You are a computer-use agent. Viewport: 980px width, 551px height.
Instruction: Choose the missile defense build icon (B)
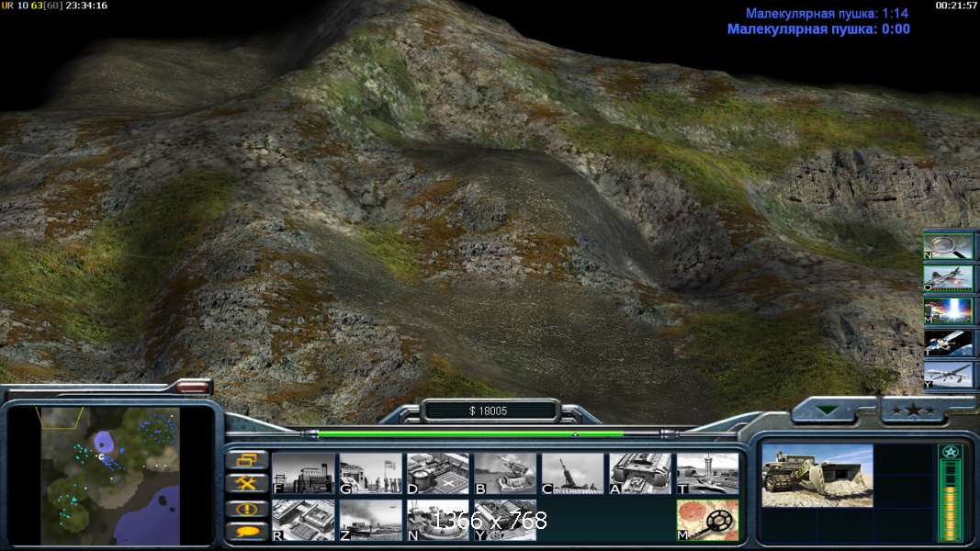click(505, 473)
